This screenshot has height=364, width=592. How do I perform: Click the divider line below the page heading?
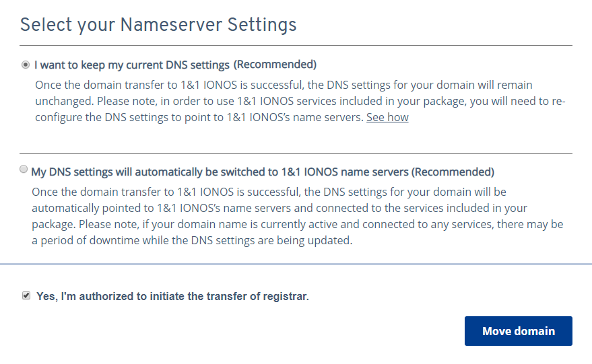[296, 46]
